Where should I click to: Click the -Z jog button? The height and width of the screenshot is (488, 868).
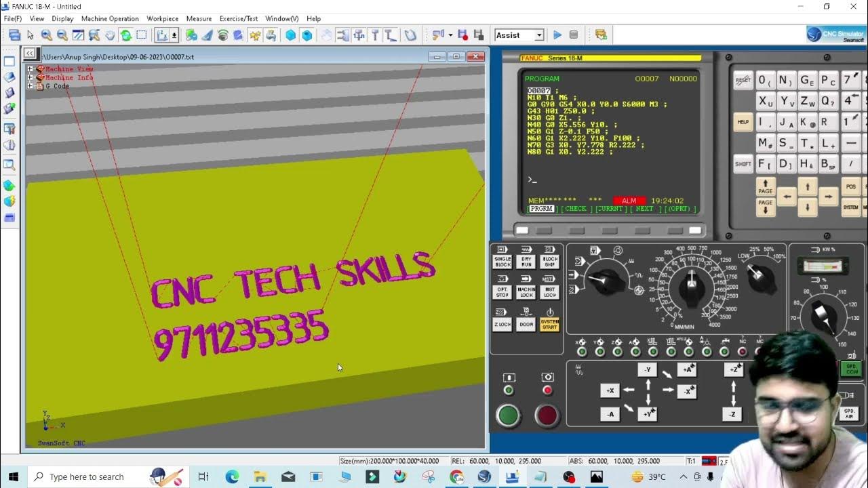coord(732,414)
